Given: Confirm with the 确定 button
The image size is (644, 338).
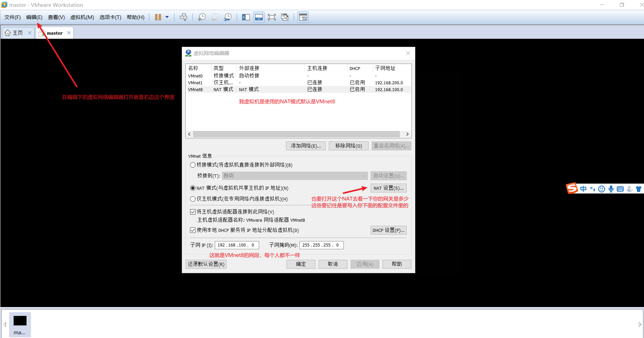Looking at the screenshot, I should coord(301,264).
